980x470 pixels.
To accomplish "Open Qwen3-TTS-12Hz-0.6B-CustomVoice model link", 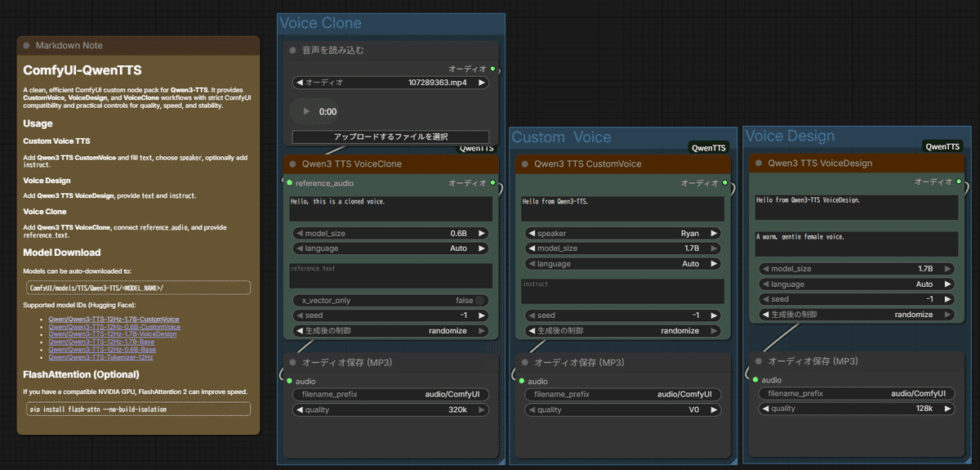I will coord(114,326).
